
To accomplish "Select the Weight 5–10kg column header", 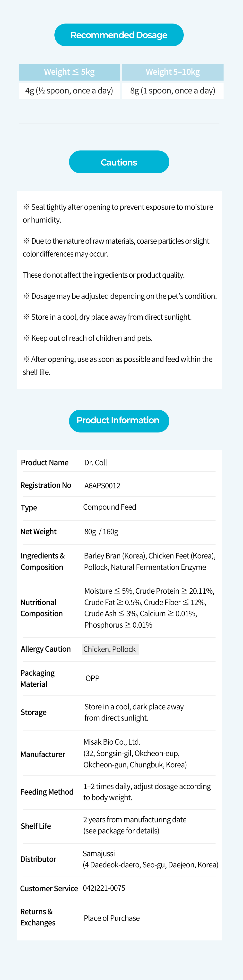I will [173, 72].
